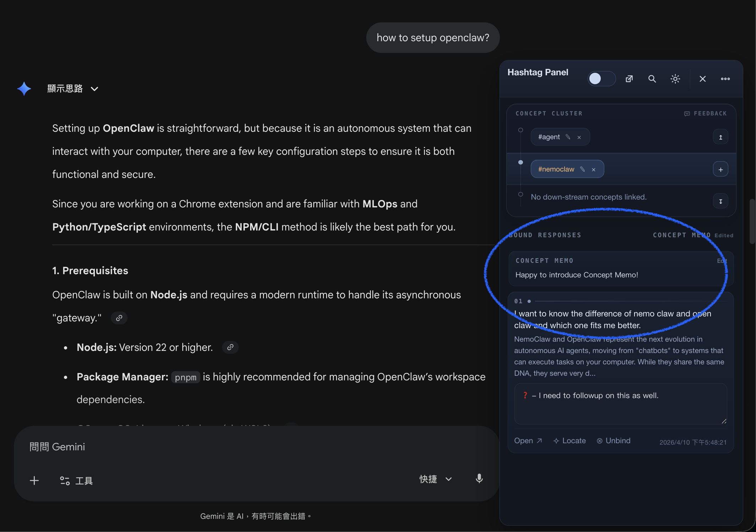Switch theme with sun icon

click(675, 79)
